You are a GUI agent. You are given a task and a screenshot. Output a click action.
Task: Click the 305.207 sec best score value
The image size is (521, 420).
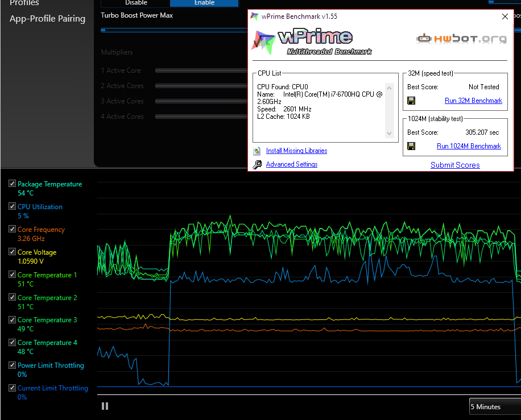pyautogui.click(x=482, y=132)
